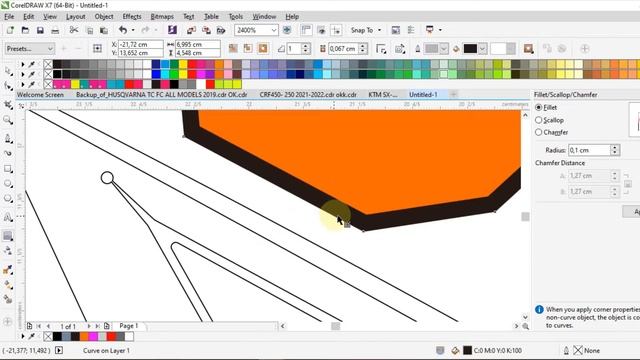Select the Chamfer radio option
Screen dimensions: 640x360
(x=538, y=132)
